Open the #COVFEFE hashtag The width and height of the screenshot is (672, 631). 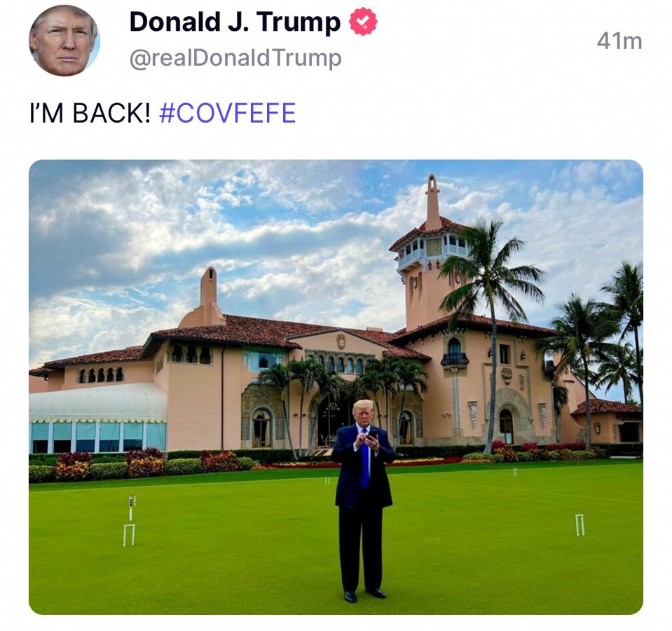click(227, 113)
